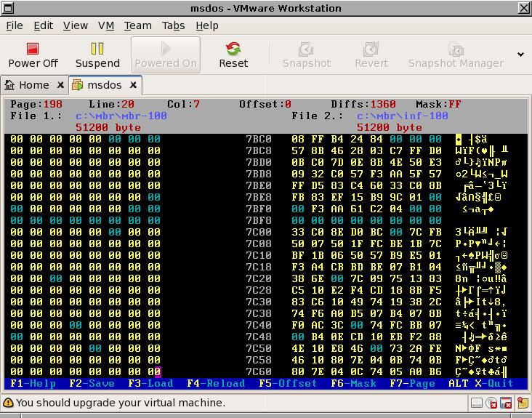Click file path c:\mbr\inf-100
The height and width of the screenshot is (418, 532).
(x=403, y=116)
